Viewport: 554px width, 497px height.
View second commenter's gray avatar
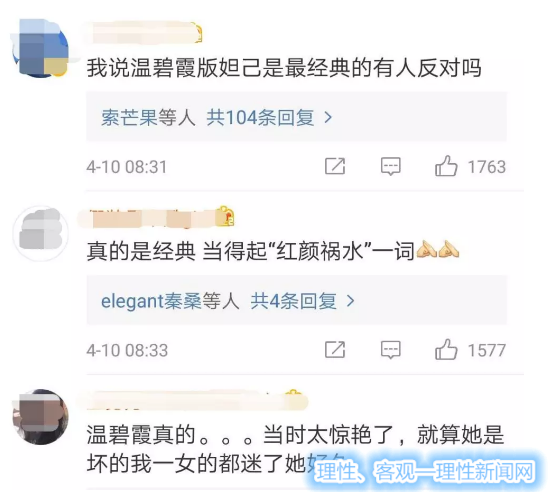pos(40,233)
